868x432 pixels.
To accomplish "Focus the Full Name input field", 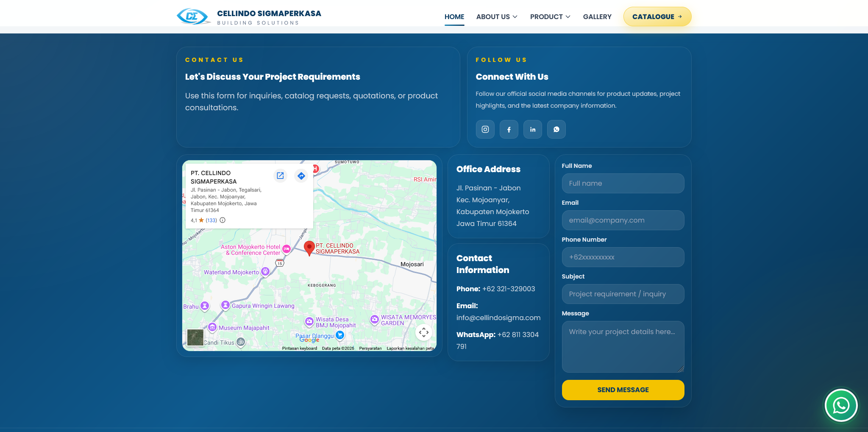I will (623, 183).
